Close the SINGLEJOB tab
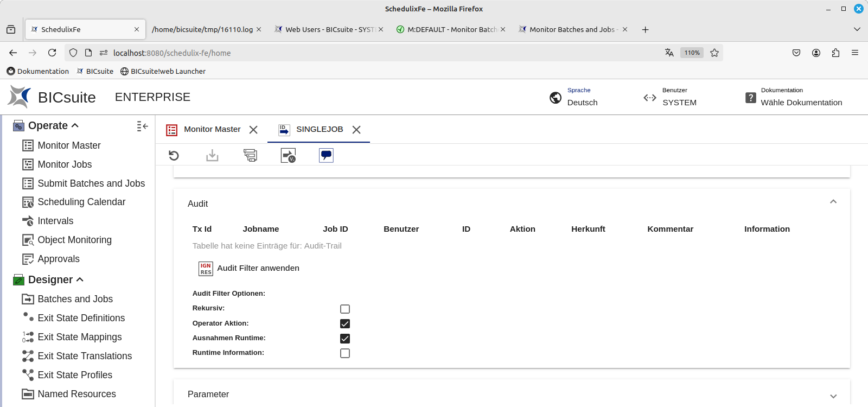 356,130
